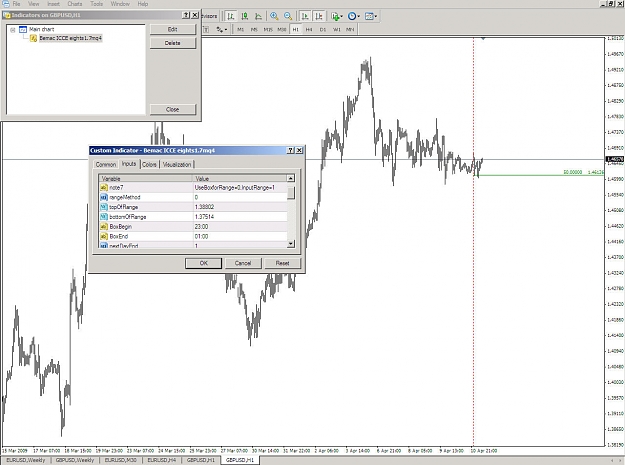Open the indicators list toolbar icon
The image size is (625, 465).
pos(335,16)
